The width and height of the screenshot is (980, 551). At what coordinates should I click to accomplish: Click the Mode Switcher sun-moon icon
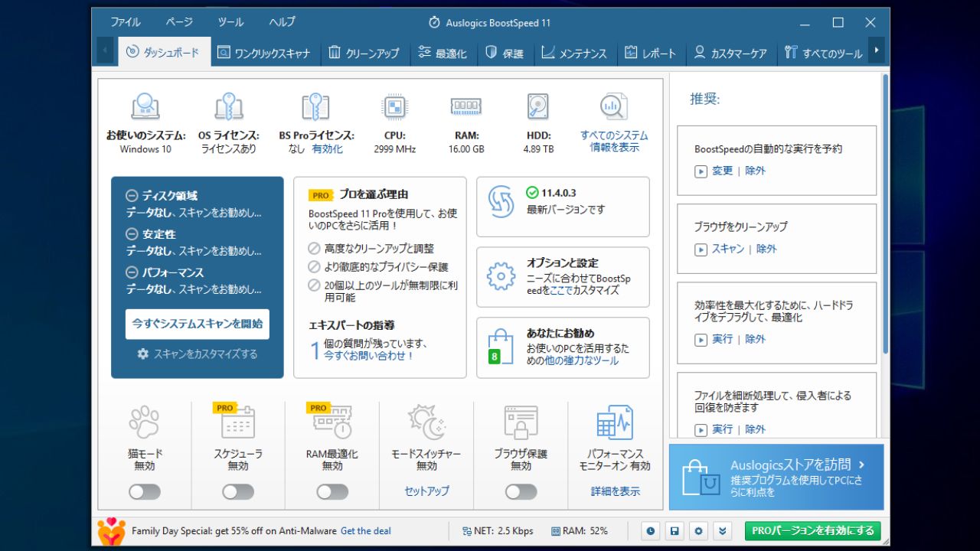pyautogui.click(x=426, y=422)
